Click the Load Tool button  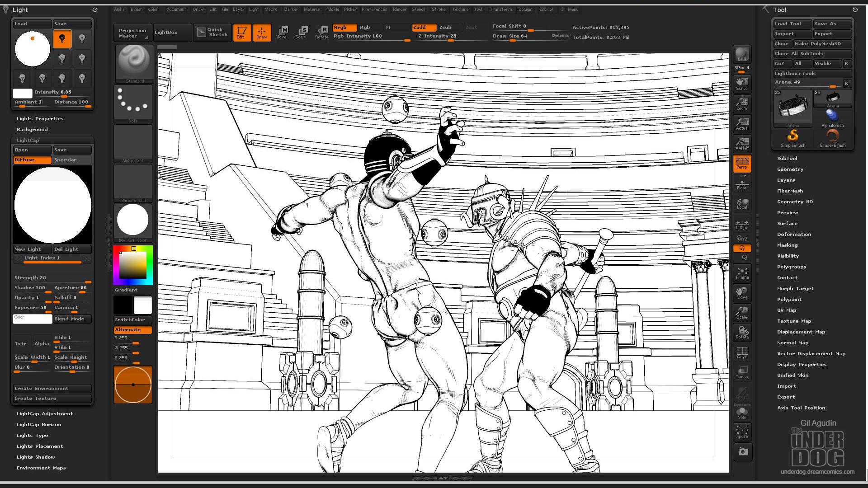point(792,24)
